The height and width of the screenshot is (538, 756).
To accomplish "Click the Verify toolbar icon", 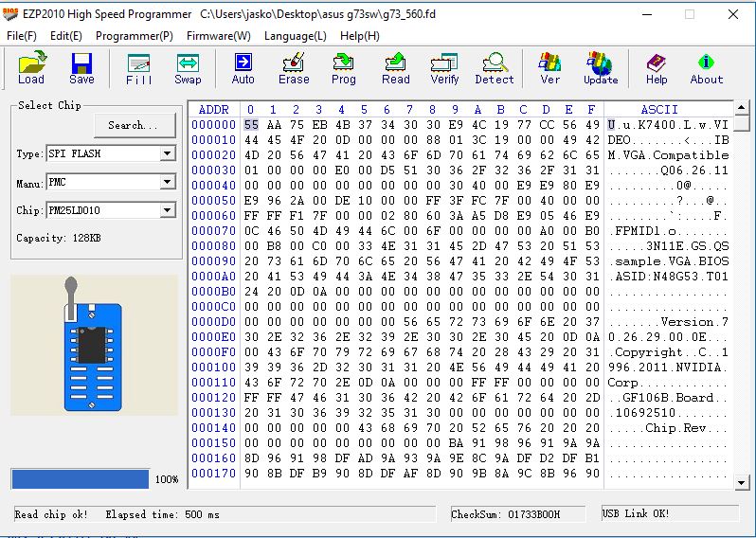I will (444, 69).
